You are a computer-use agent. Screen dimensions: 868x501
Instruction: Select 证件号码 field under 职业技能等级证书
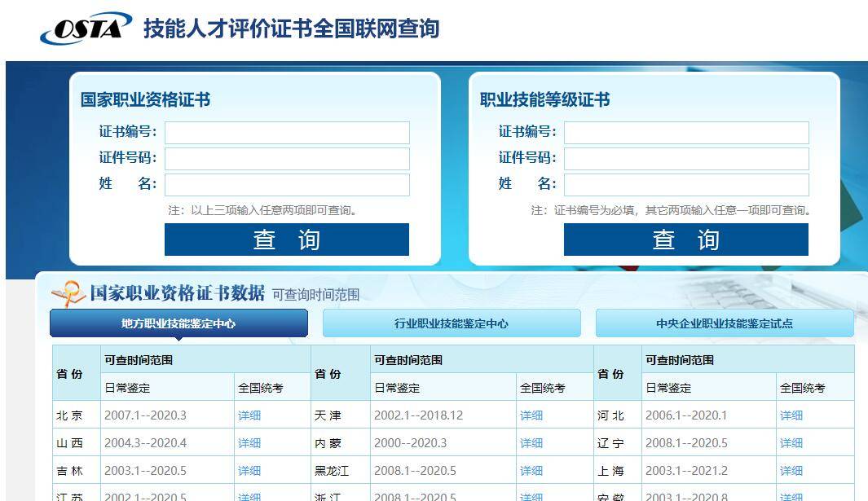pos(686,159)
